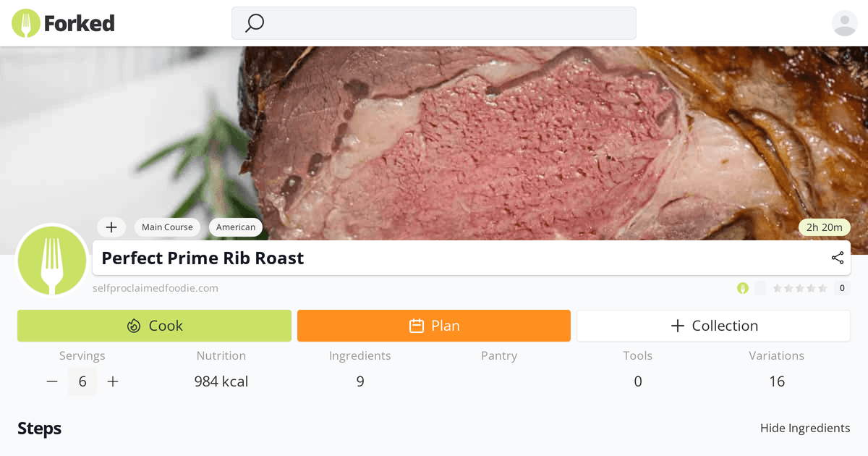The width and height of the screenshot is (868, 456).
Task: Click the Forked fork logo
Action: [x=26, y=23]
